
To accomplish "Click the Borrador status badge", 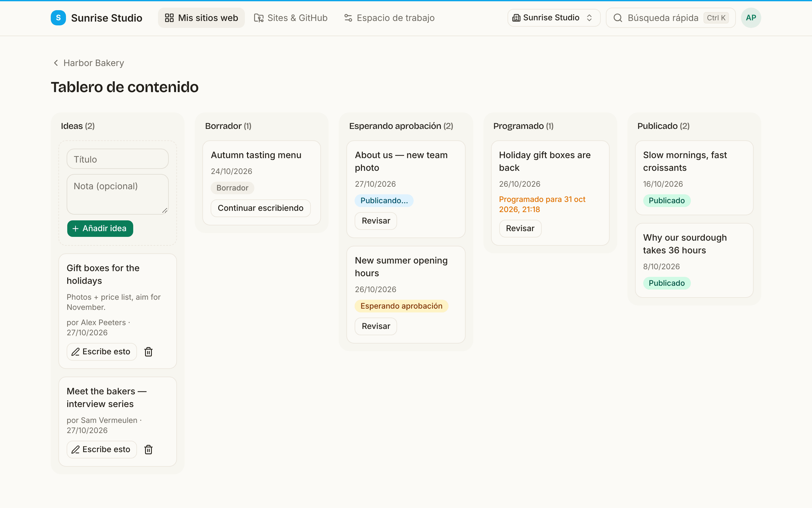I will pyautogui.click(x=232, y=188).
